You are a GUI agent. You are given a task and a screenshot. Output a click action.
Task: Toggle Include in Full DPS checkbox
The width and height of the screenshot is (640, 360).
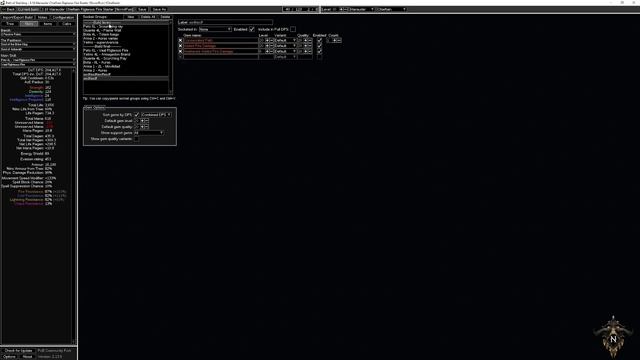(x=293, y=29)
